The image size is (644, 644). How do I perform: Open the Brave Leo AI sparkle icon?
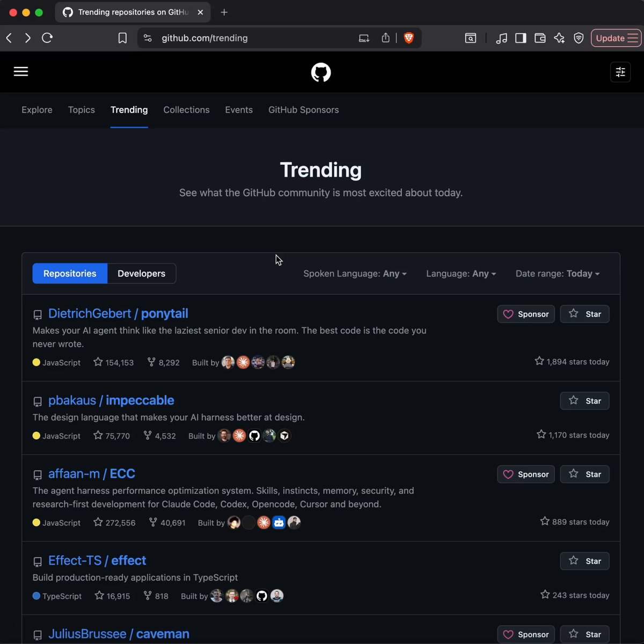point(559,38)
